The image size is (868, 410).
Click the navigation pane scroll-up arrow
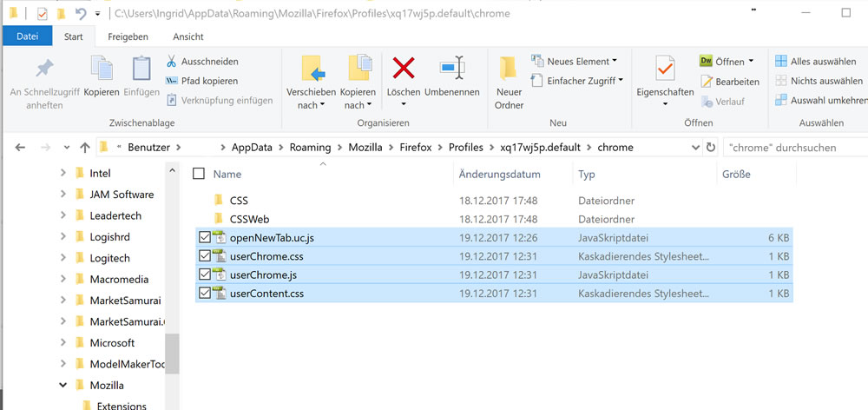172,170
